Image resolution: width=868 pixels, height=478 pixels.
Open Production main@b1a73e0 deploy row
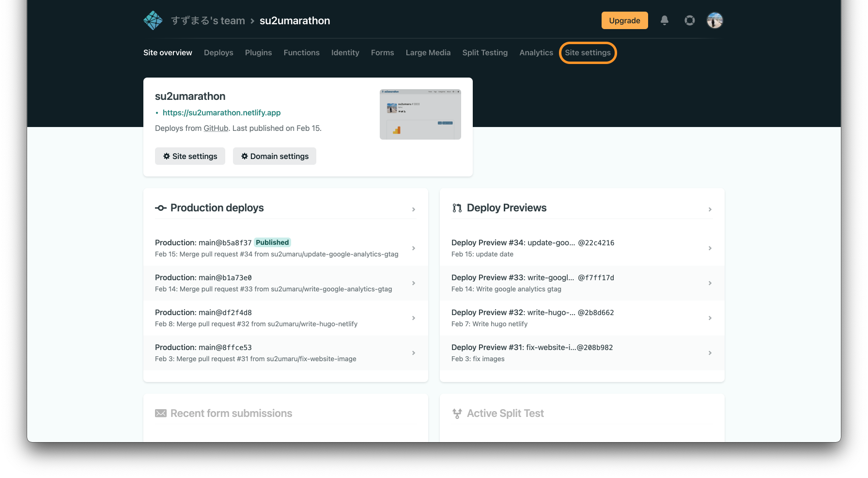point(286,283)
